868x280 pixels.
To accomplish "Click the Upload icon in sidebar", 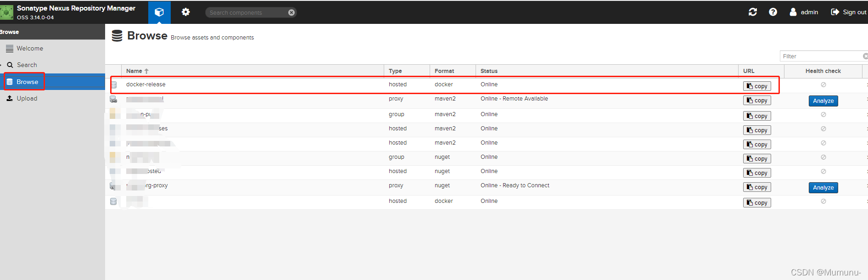I will 10,98.
